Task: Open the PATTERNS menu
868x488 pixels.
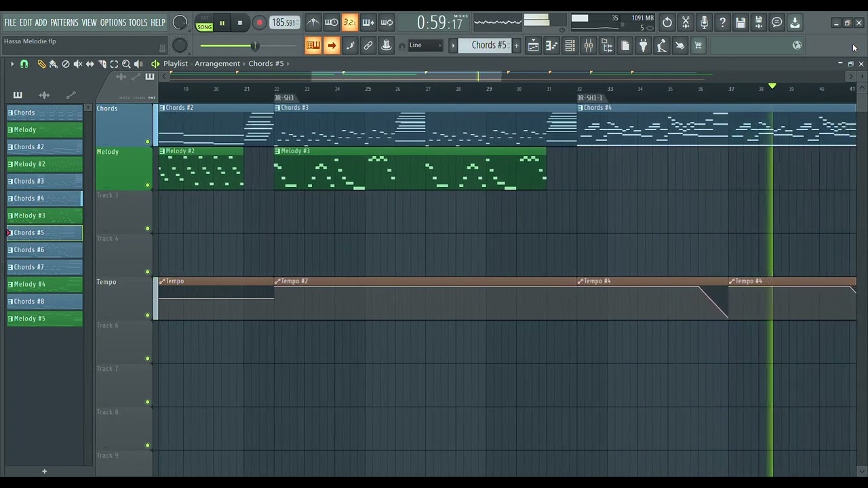Action: coord(64,22)
